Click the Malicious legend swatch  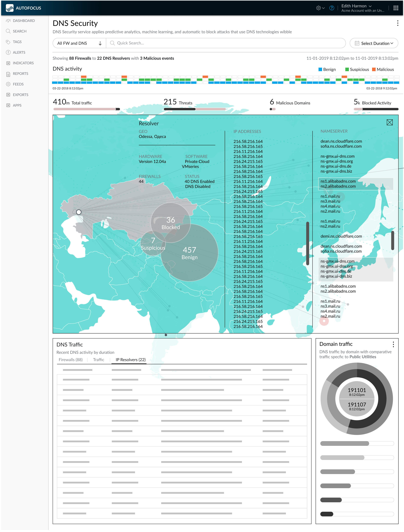click(x=374, y=70)
